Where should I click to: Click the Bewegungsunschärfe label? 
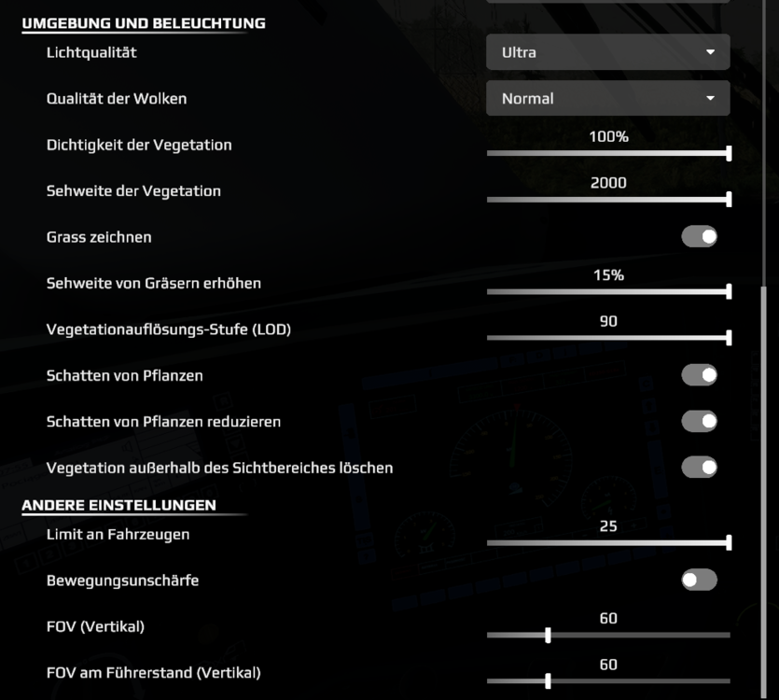point(122,581)
